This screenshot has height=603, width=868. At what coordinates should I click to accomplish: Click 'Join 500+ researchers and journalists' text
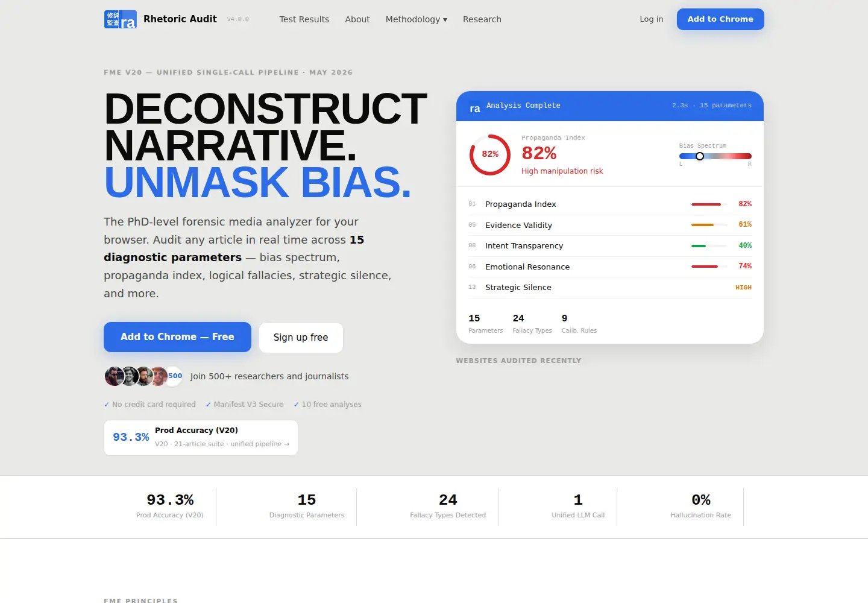pos(269,376)
